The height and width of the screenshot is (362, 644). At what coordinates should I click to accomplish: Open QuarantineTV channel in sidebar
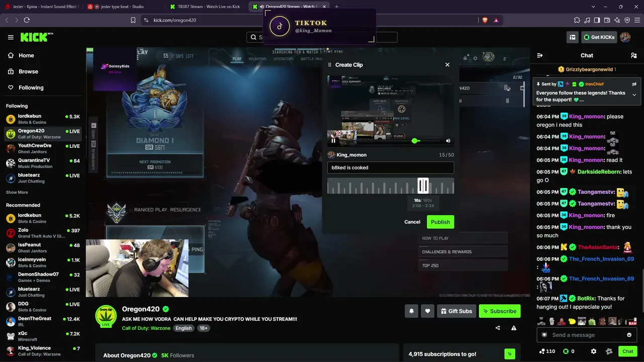click(x=43, y=163)
